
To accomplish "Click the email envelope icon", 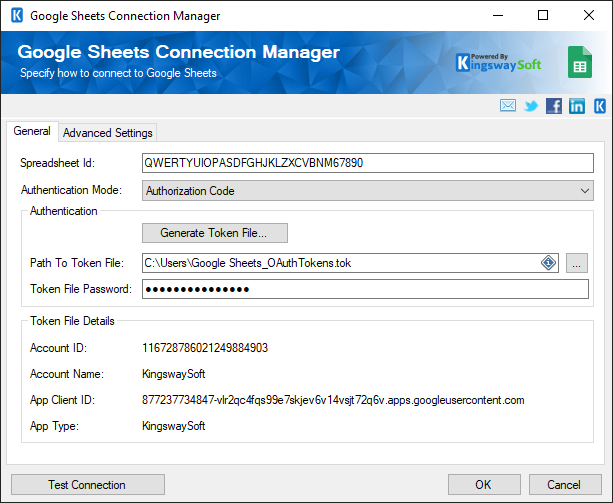I will (507, 106).
